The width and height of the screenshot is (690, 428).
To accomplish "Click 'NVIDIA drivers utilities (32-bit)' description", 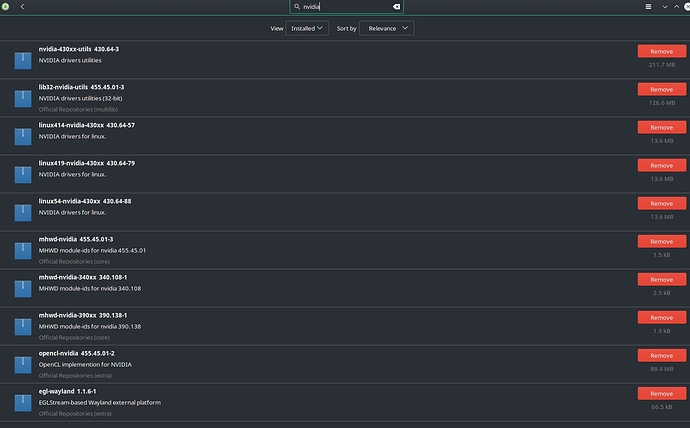I will (x=81, y=99).
